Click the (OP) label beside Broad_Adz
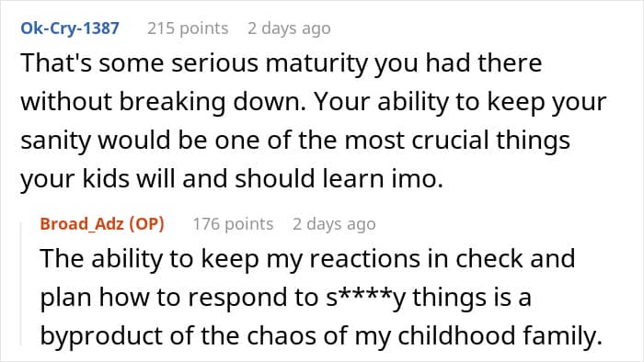This screenshot has width=644, height=362. click(x=146, y=224)
